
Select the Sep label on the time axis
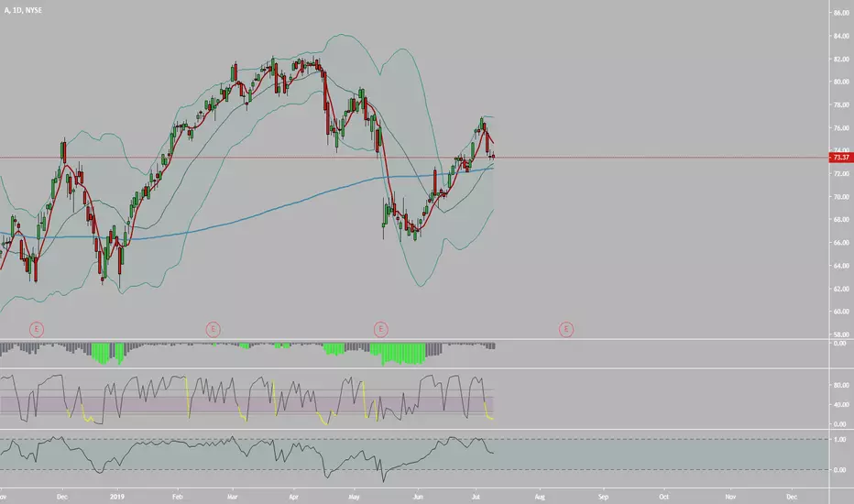(603, 497)
